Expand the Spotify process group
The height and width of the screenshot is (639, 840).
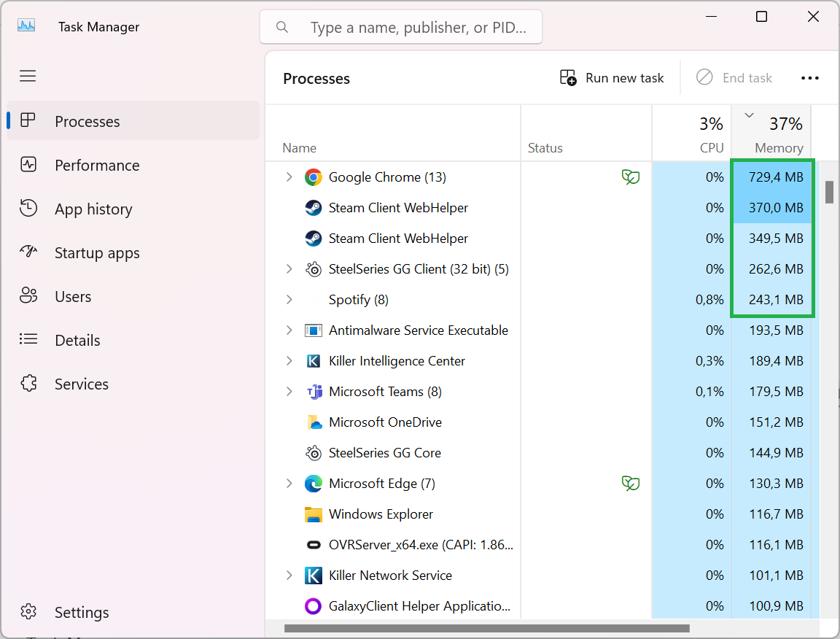point(289,299)
